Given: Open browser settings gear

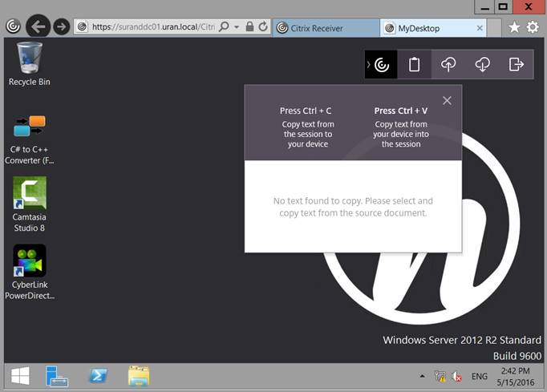Looking at the screenshot, I should click(x=533, y=27).
